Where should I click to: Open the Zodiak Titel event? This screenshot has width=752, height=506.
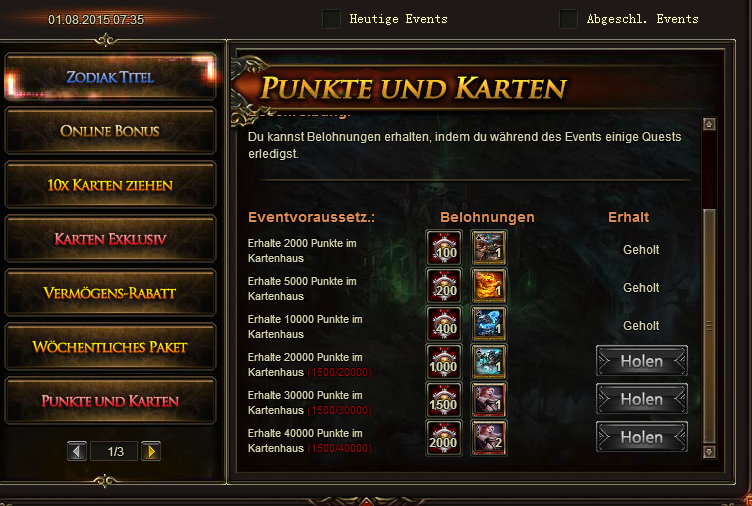[x=110, y=77]
